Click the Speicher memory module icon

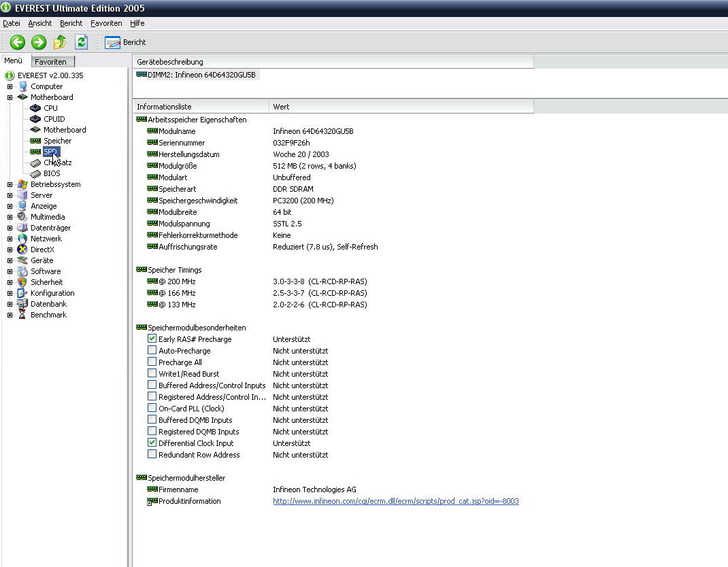[35, 141]
